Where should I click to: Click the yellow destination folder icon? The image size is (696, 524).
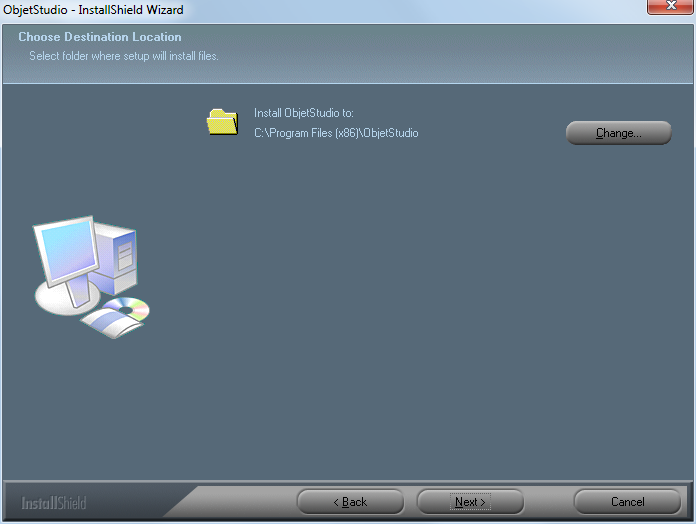[x=222, y=121]
